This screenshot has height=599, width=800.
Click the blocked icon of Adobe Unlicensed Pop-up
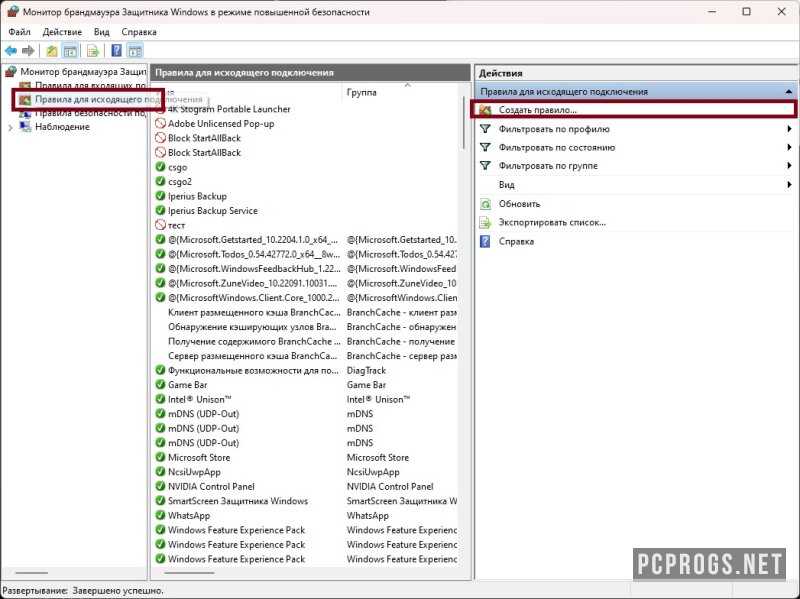(x=160, y=123)
